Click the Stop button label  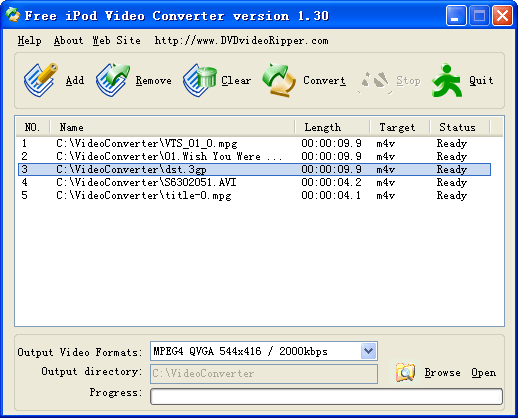pos(408,81)
